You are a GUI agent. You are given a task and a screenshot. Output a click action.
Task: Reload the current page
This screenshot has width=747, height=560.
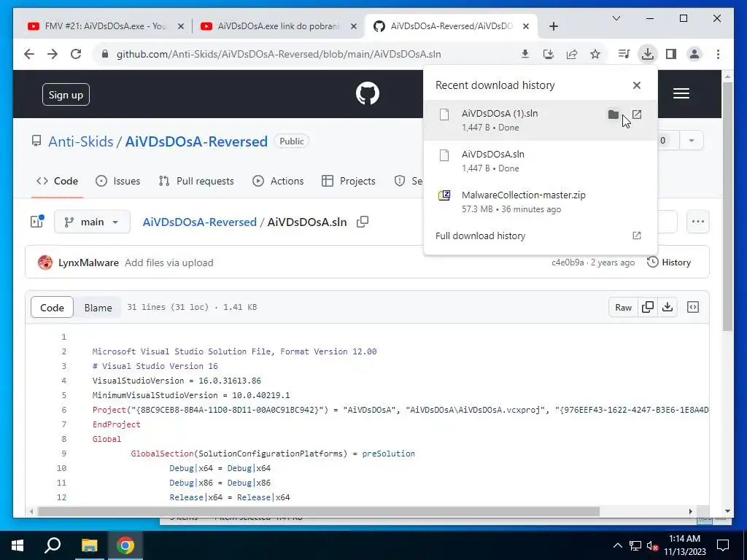[x=76, y=54]
